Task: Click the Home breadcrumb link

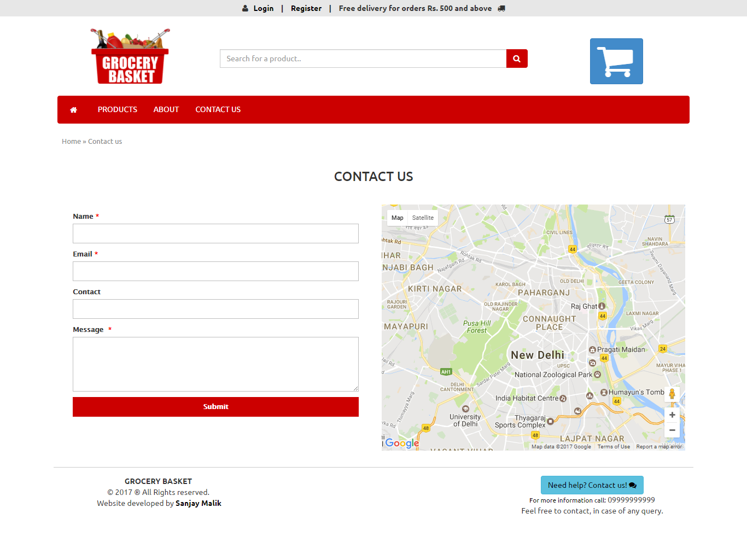Action: tap(71, 142)
